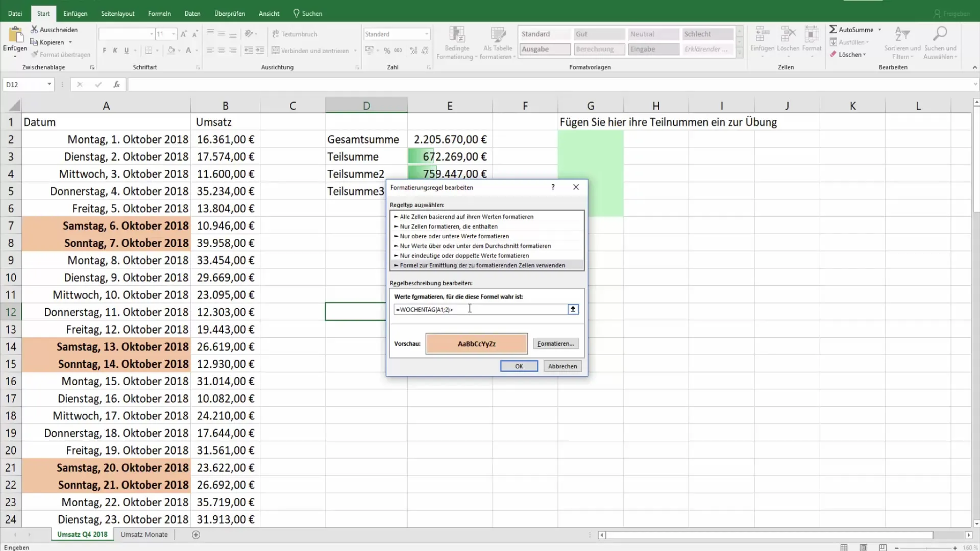Toggle bold F formatting
Screen dimensions: 980x551
click(105, 51)
